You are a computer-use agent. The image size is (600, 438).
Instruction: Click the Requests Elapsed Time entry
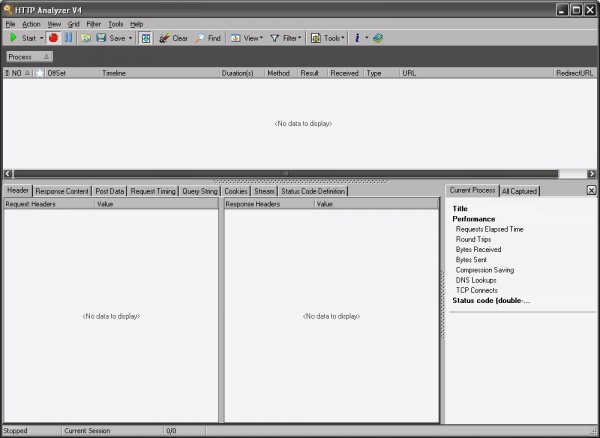[489, 229]
